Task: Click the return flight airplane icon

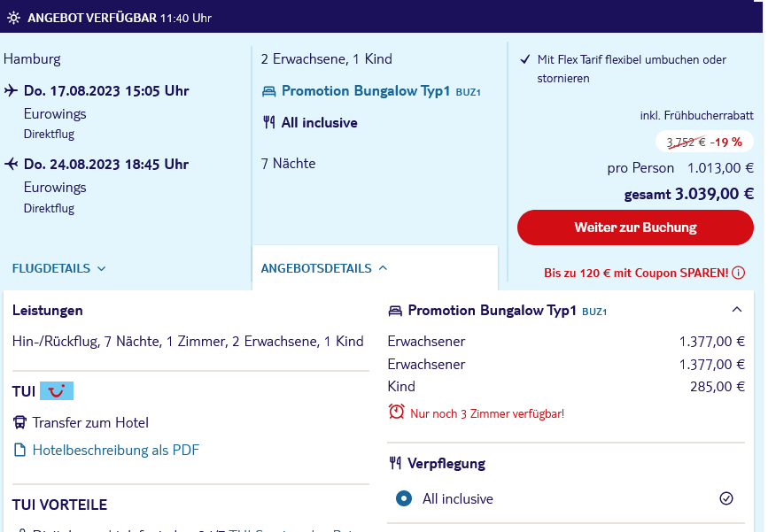Action: point(12,164)
